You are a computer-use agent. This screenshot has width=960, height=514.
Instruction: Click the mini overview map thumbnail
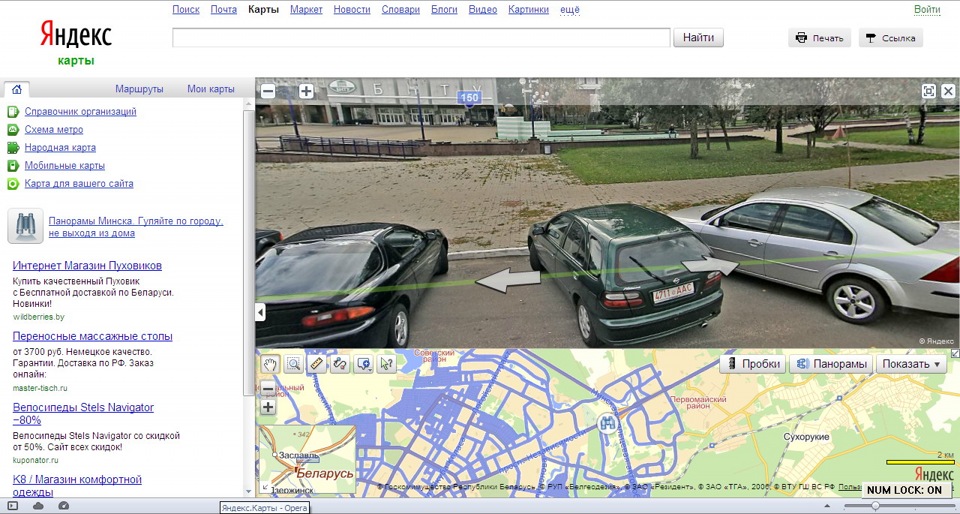point(308,460)
